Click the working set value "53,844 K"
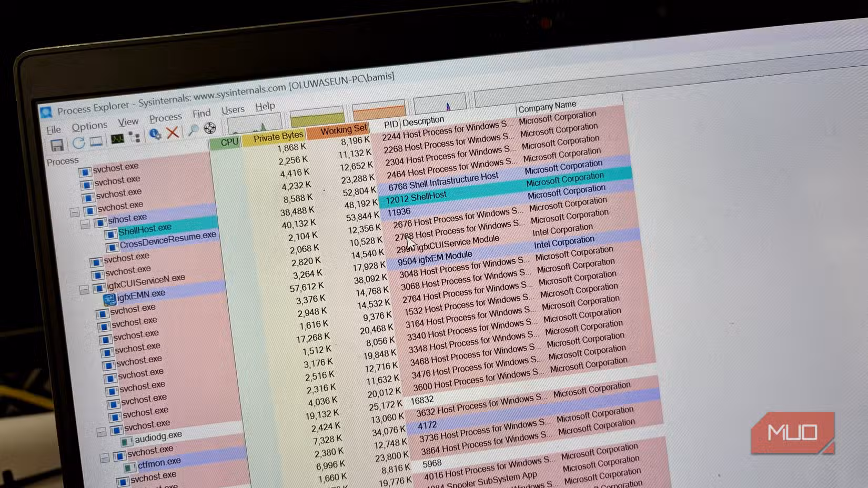The height and width of the screenshot is (488, 868). [x=362, y=217]
